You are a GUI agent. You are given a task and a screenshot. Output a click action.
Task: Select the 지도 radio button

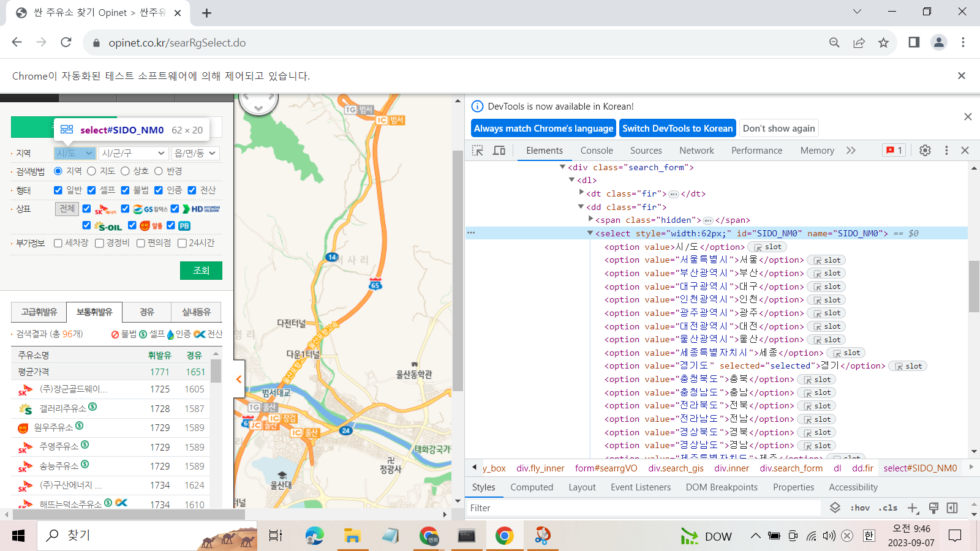[x=92, y=171]
